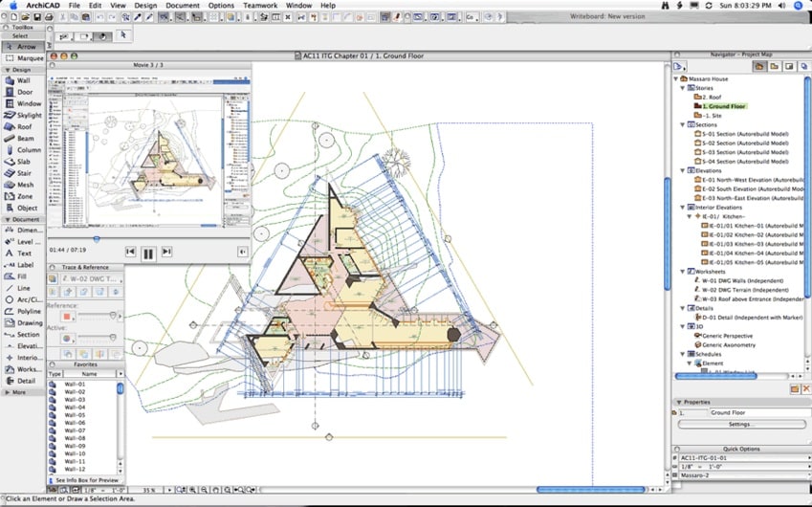Collapse the Design section of Toolbox
The image size is (812, 507).
8,70
